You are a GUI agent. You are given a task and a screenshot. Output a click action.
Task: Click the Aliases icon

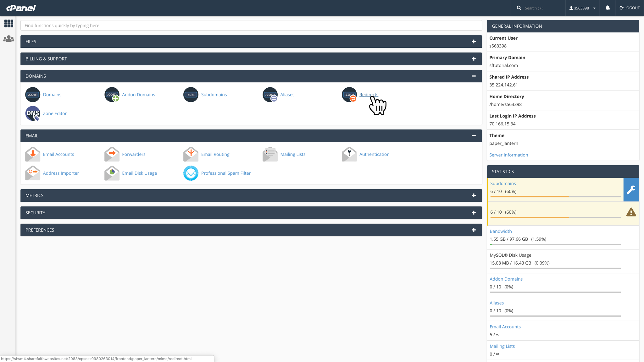270,95
